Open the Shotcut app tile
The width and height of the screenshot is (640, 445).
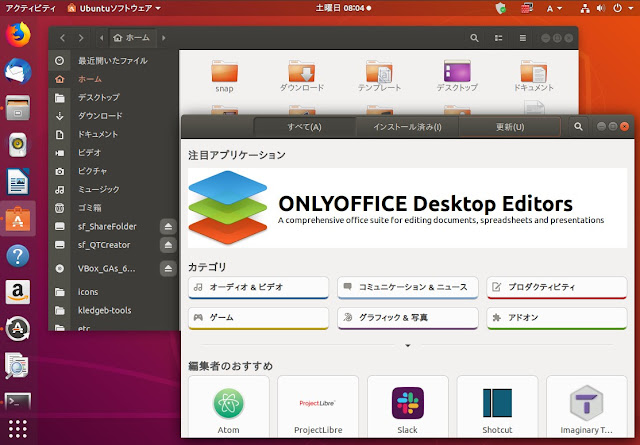click(x=497, y=407)
